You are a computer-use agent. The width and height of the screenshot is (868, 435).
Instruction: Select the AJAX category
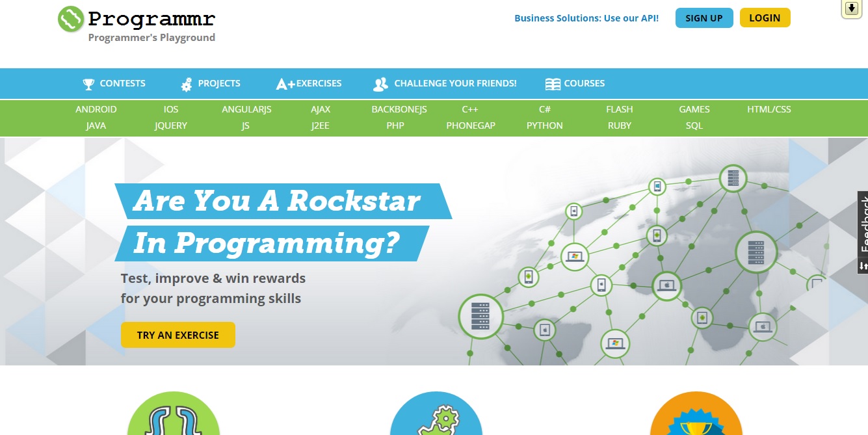321,109
